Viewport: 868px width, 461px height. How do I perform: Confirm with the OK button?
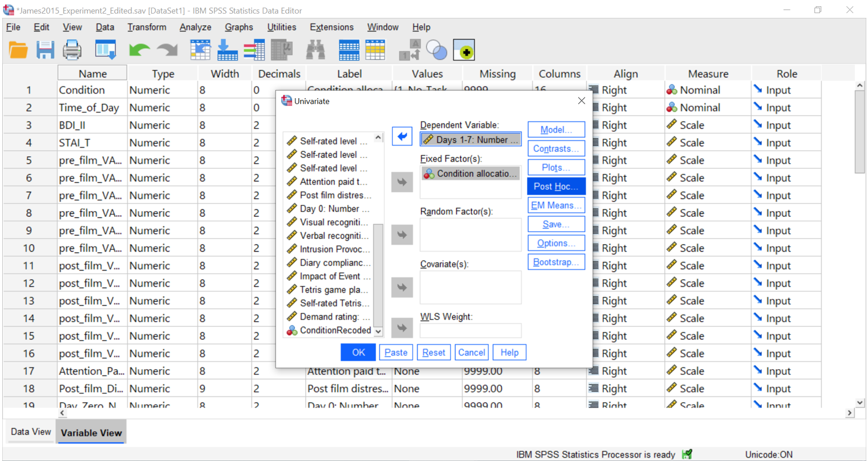(x=358, y=352)
